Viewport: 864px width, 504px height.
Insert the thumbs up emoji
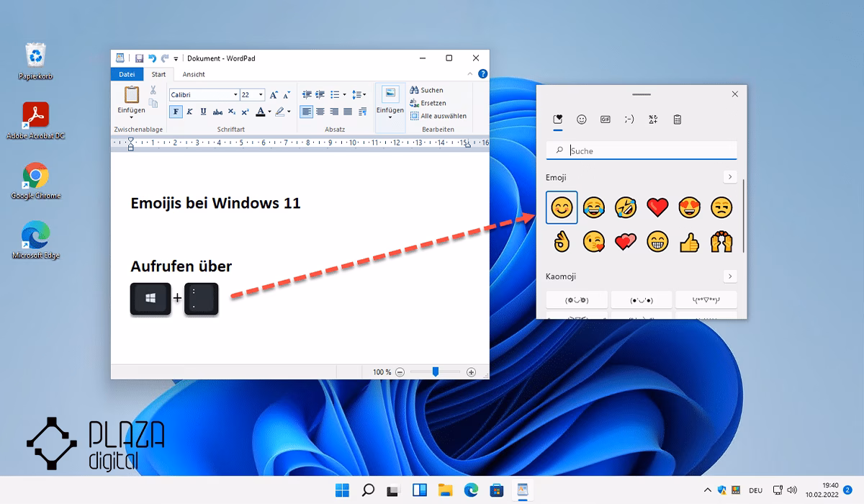[x=690, y=241]
